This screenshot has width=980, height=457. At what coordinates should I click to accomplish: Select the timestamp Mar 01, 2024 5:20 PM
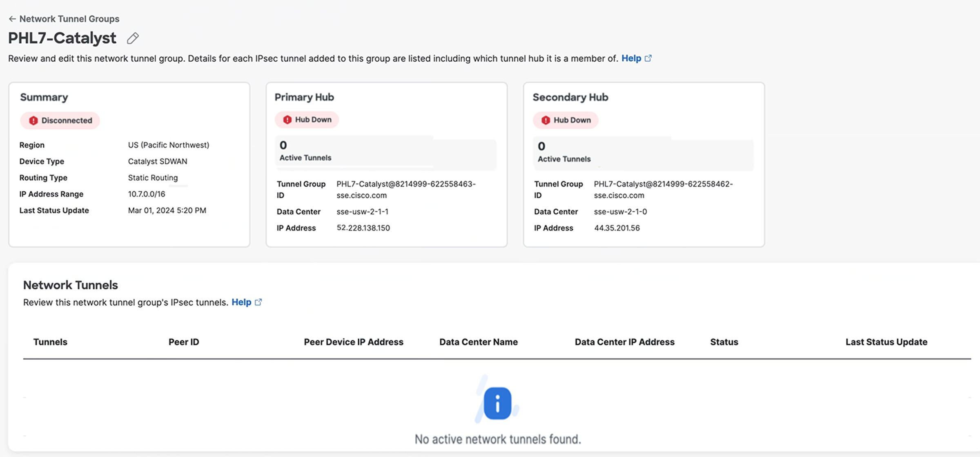click(167, 210)
